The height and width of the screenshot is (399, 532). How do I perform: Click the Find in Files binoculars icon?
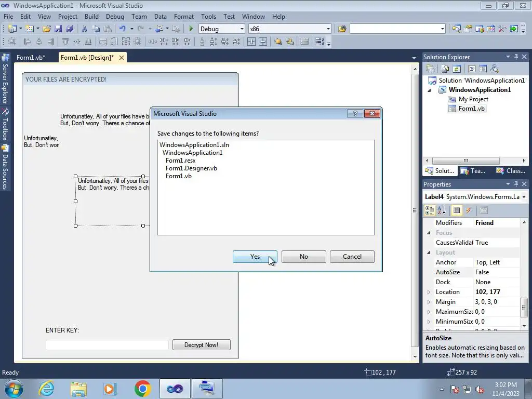click(x=342, y=29)
